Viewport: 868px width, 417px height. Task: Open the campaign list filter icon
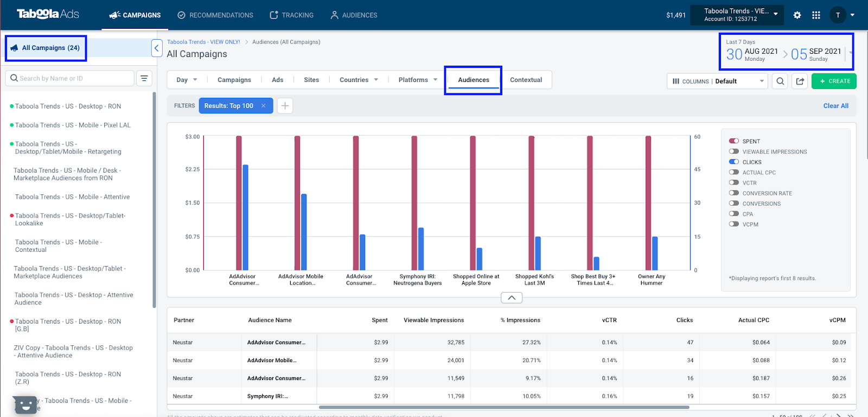click(144, 78)
